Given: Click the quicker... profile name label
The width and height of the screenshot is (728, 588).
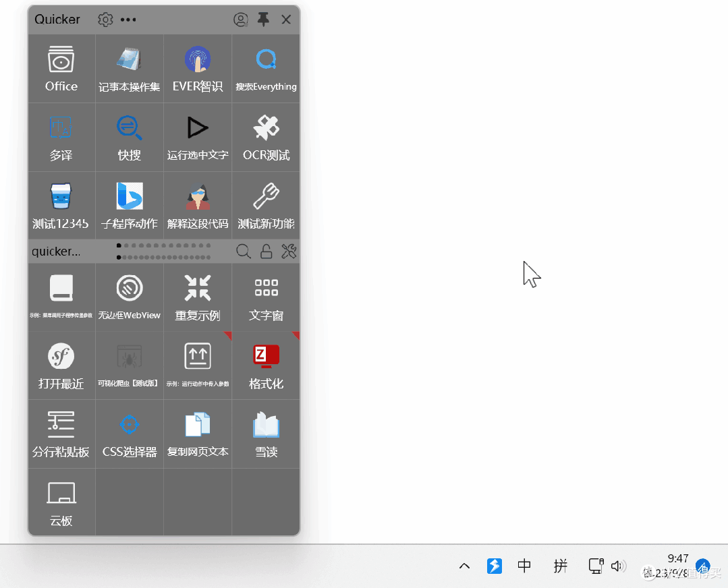Looking at the screenshot, I should (x=56, y=251).
